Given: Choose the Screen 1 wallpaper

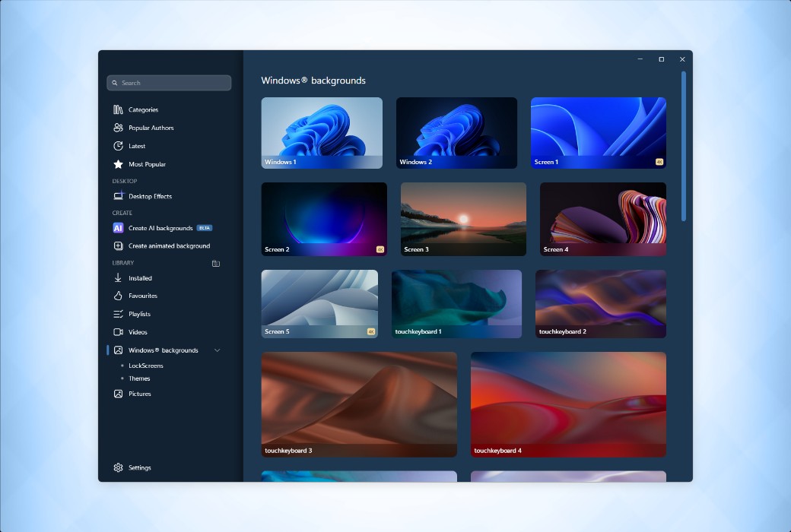Looking at the screenshot, I should (599, 133).
